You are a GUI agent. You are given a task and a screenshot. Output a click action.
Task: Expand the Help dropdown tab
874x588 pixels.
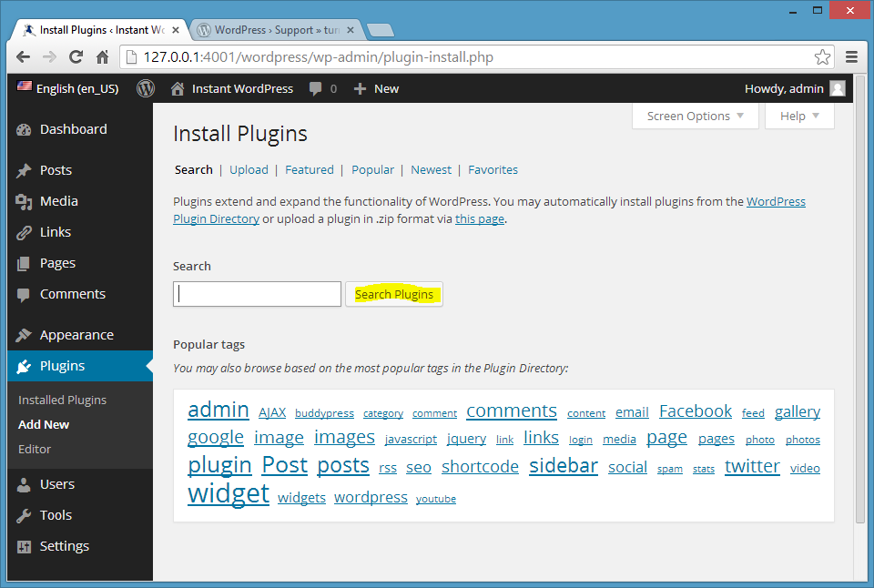(x=799, y=116)
